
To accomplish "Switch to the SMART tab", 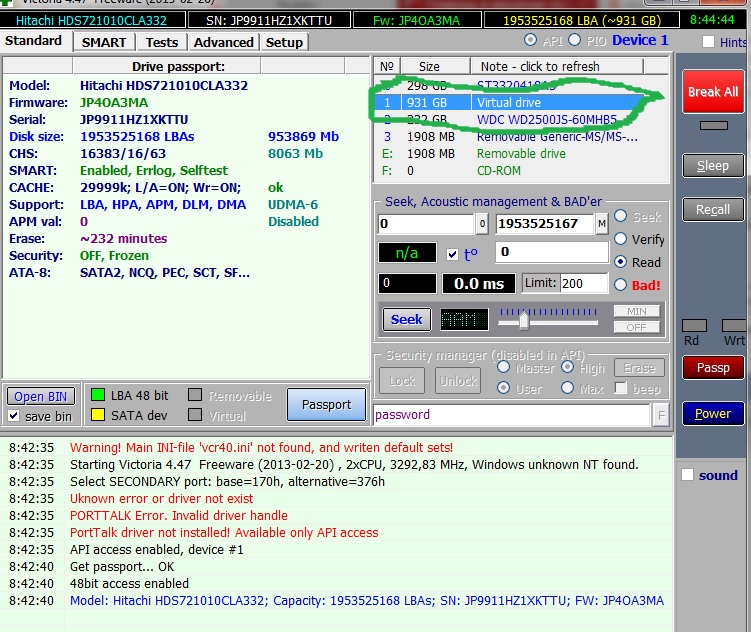I will click(104, 43).
